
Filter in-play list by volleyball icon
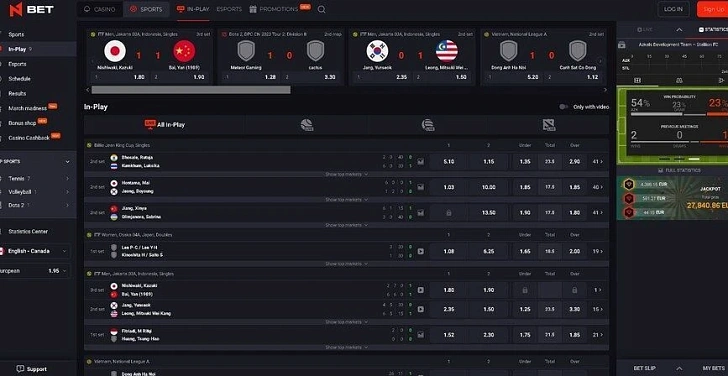tap(428, 124)
